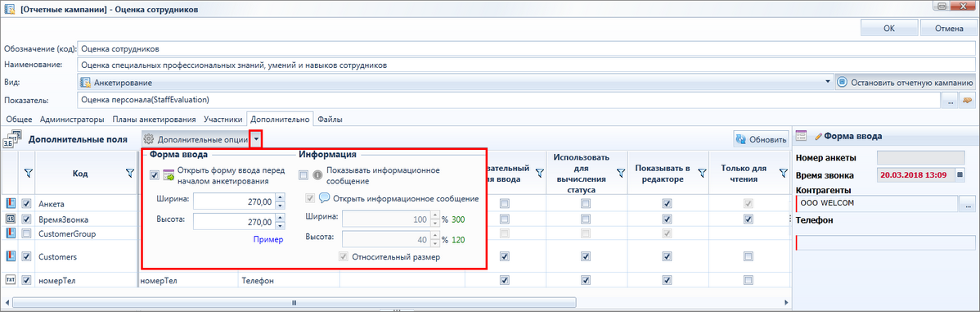Toggle Открыть форму ввода перед началом анкетирования
The width and height of the screenshot is (980, 312).
point(155,176)
